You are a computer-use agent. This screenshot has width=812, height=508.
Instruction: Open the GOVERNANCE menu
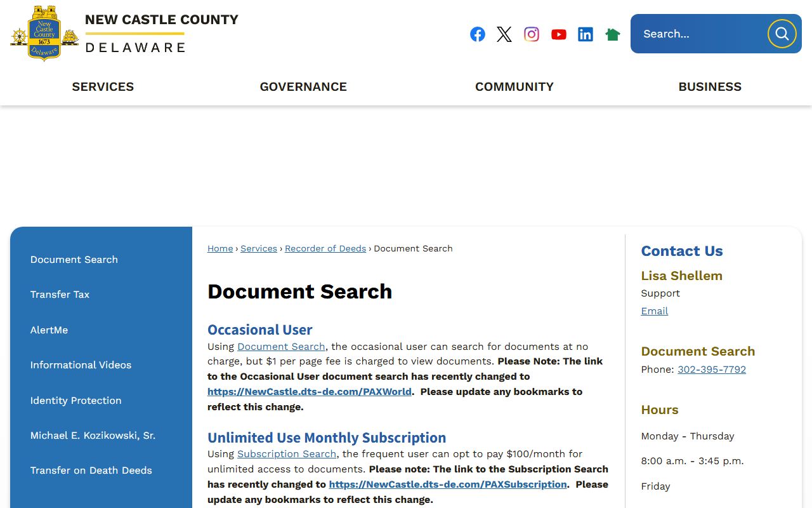(303, 87)
